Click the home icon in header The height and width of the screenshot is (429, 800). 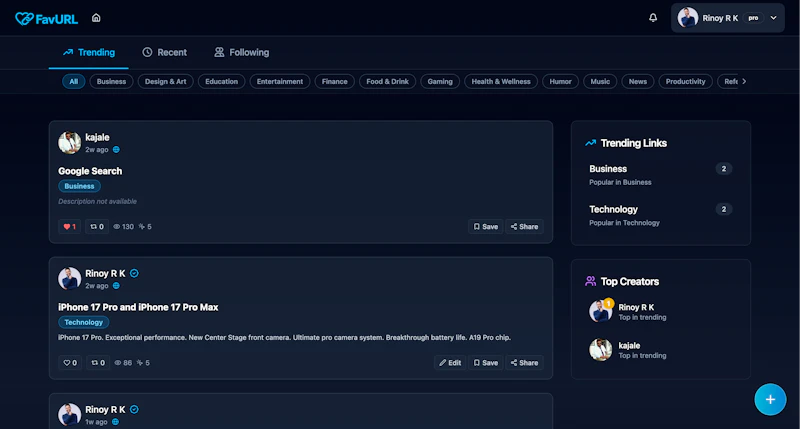tap(96, 18)
